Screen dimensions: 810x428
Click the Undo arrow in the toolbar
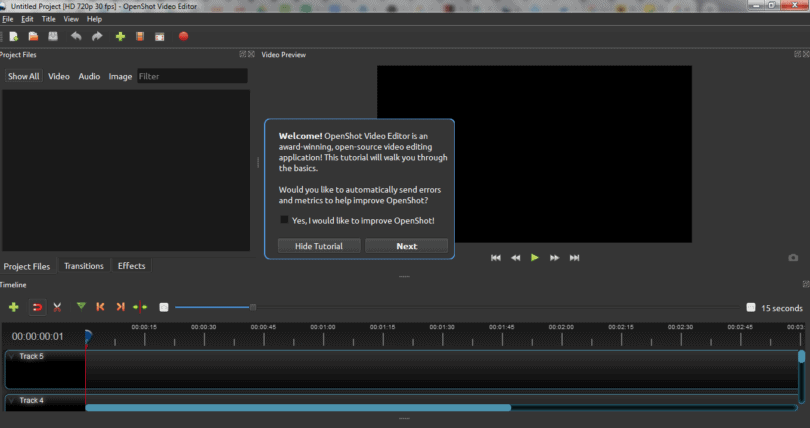pyautogui.click(x=76, y=37)
